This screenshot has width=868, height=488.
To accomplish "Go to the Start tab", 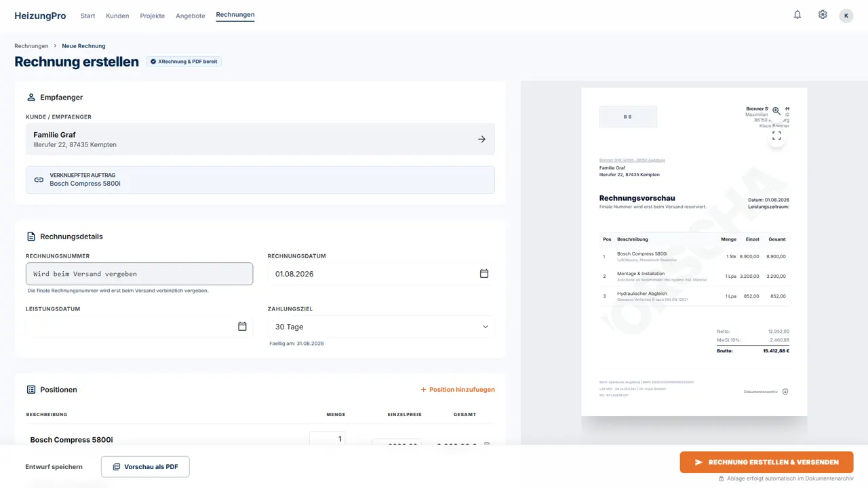I will pos(87,16).
